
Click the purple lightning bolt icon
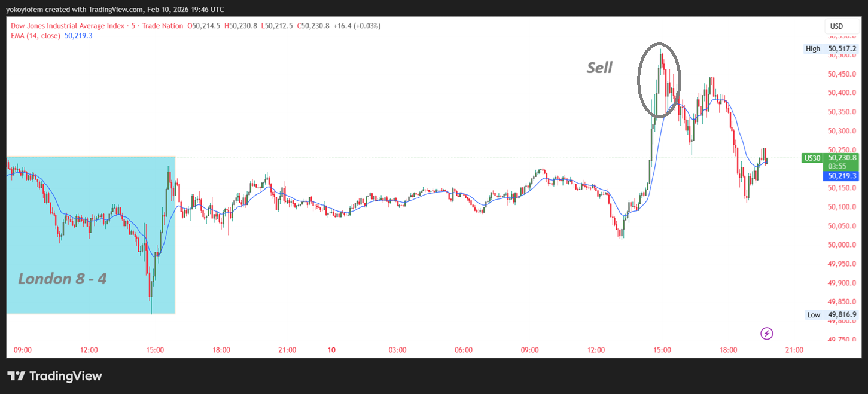click(x=766, y=334)
